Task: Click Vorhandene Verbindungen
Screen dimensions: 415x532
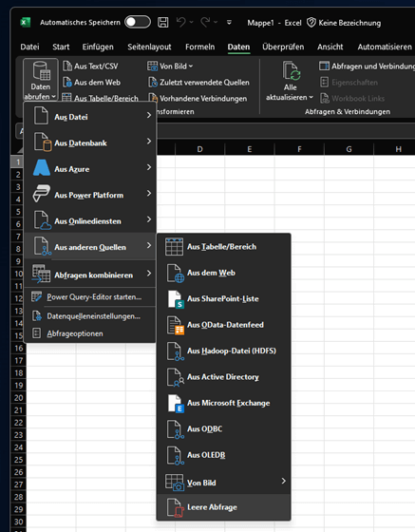Action: (198, 99)
